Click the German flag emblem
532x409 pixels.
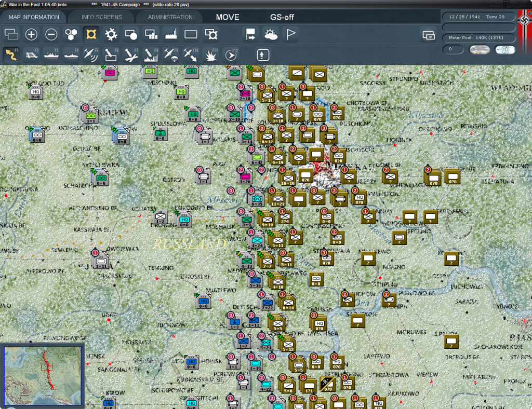(525, 21)
